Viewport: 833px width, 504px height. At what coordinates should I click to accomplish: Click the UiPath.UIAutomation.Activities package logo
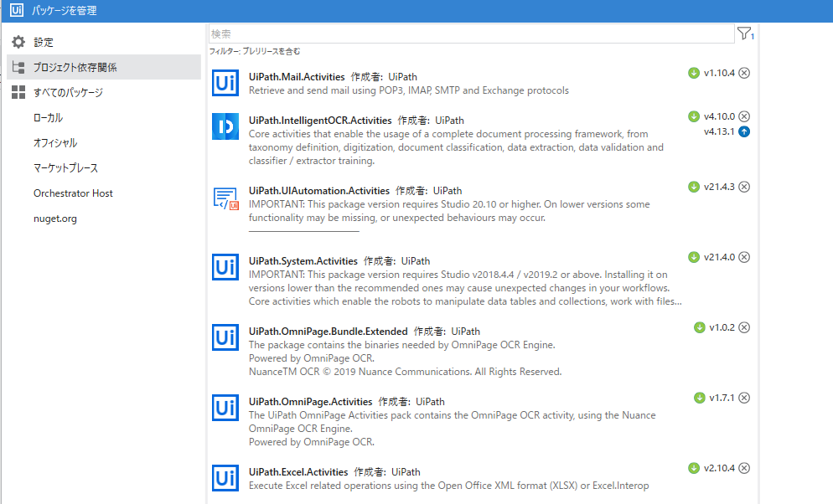click(225, 198)
